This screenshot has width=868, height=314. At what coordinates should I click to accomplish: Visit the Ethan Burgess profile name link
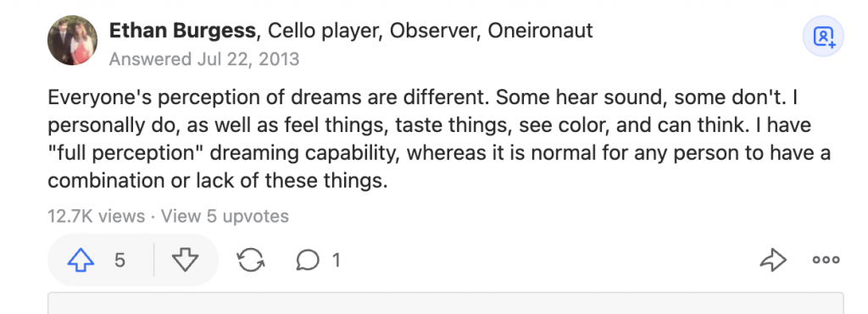point(183,31)
